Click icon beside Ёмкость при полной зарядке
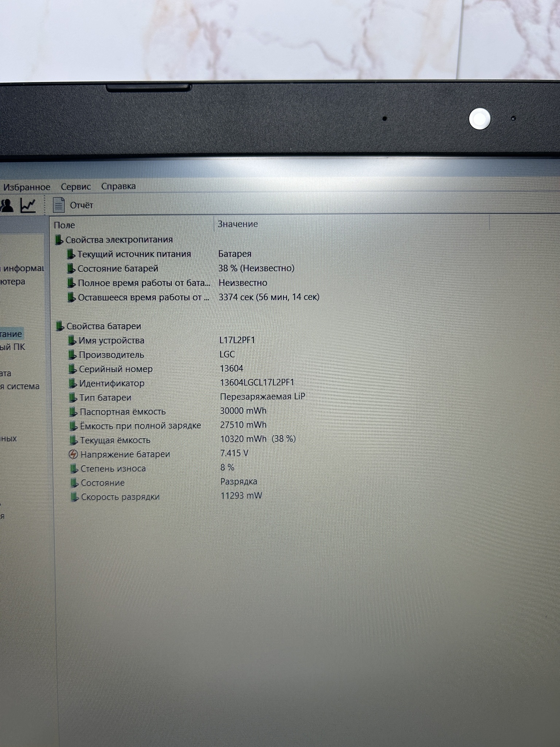Image resolution: width=560 pixels, height=747 pixels. (74, 426)
